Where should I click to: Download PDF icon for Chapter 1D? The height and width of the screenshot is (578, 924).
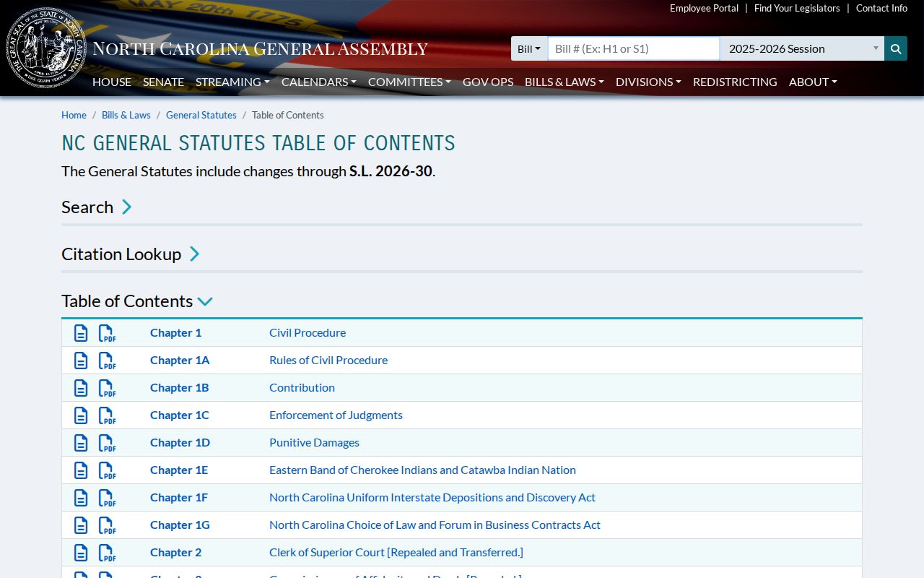[x=107, y=443]
